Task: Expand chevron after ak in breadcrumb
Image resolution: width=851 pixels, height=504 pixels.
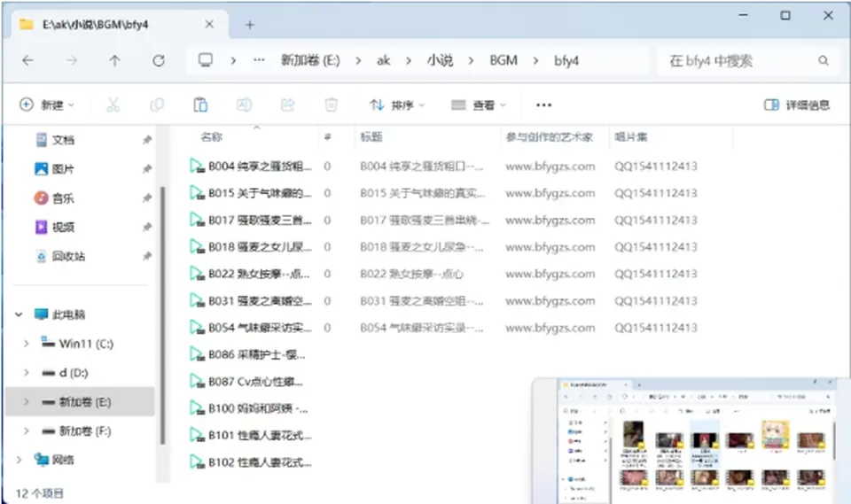Action: [x=408, y=61]
